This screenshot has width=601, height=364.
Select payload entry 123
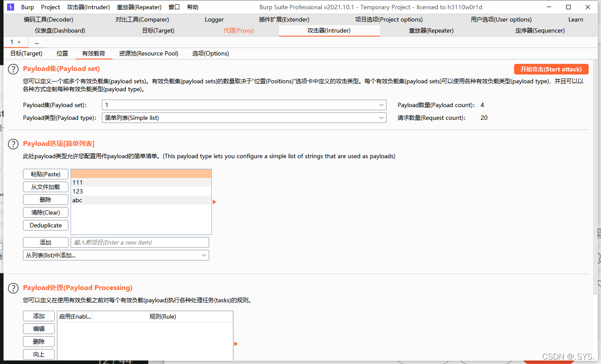(x=141, y=191)
